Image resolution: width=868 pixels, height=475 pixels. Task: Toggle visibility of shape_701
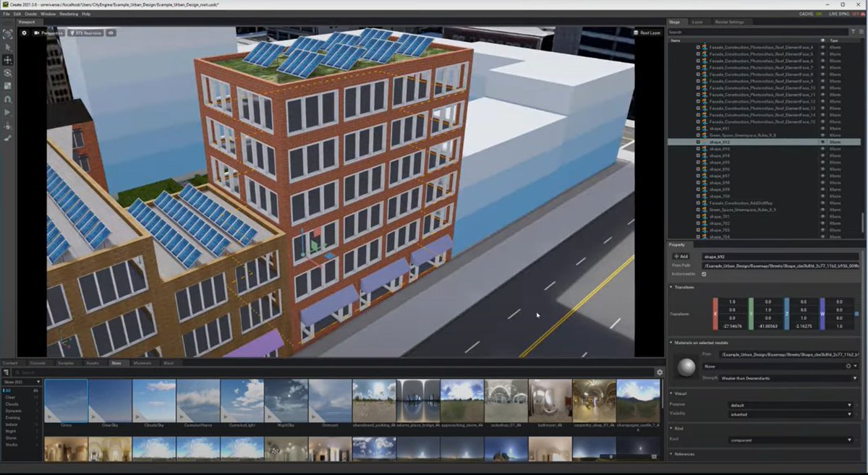tap(822, 216)
